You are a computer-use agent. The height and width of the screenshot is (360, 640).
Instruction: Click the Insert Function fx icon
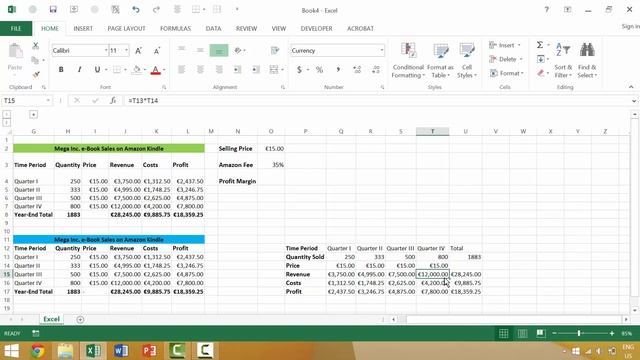[113, 100]
